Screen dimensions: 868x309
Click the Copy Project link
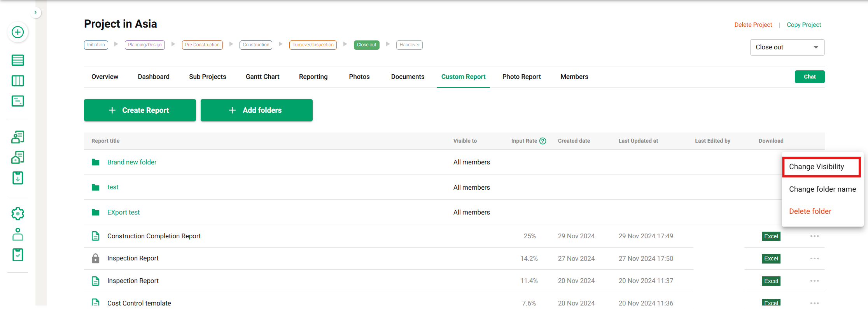[x=803, y=25]
